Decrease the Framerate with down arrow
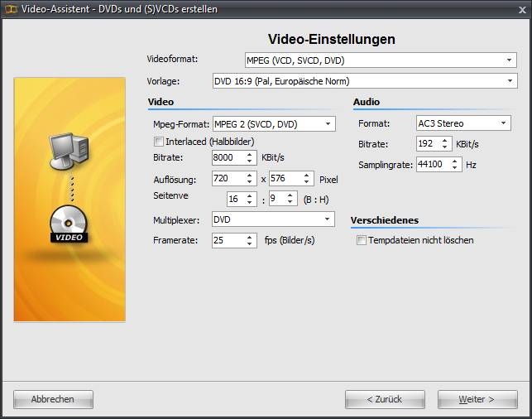The height and width of the screenshot is (419, 532). (250, 243)
